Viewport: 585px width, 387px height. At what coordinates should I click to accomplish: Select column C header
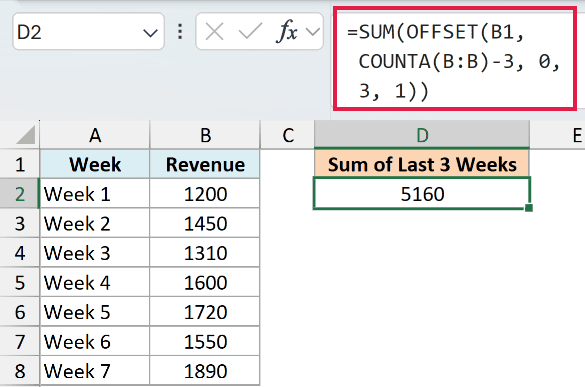click(287, 135)
